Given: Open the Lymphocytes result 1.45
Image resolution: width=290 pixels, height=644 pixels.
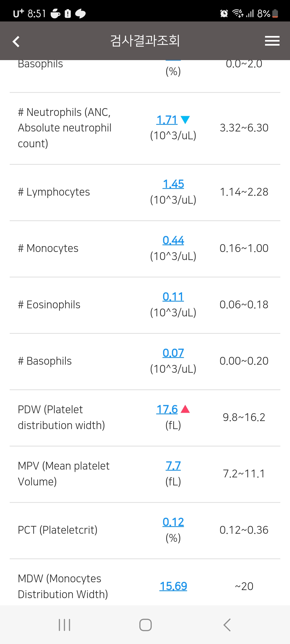Looking at the screenshot, I should click(173, 184).
